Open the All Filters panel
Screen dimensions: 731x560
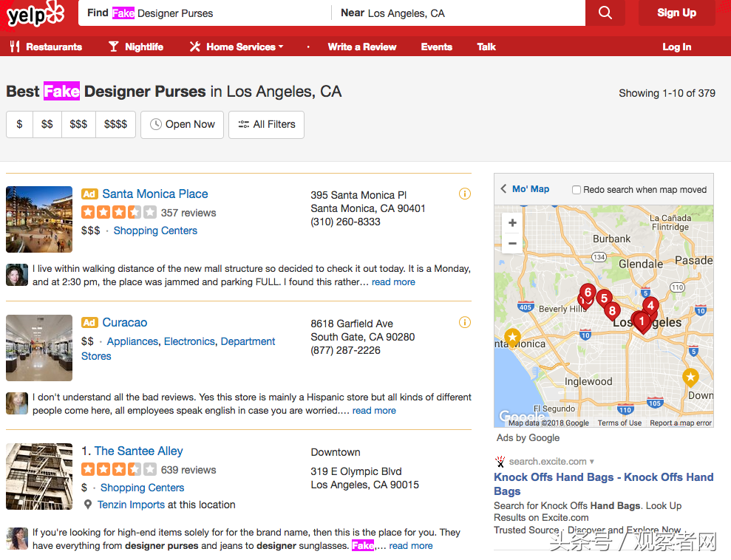click(x=266, y=124)
